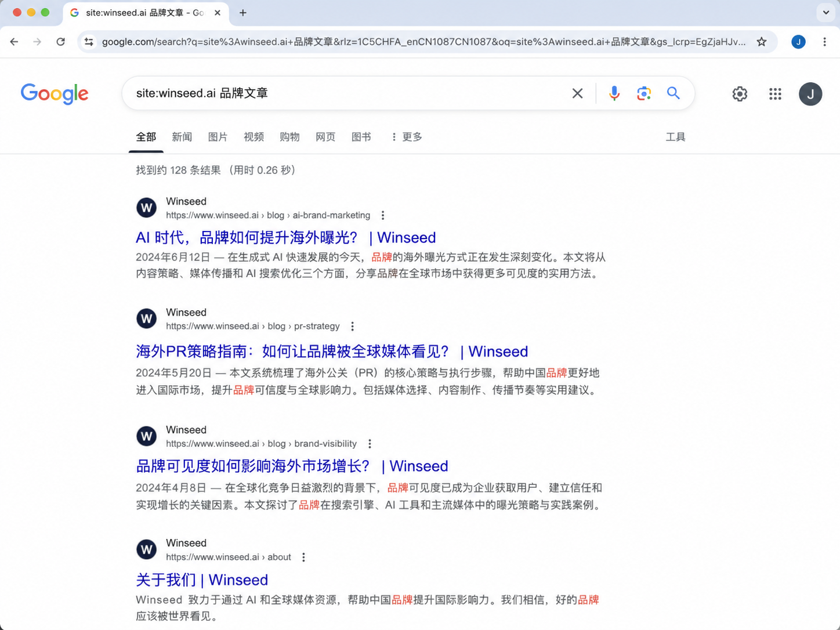The image size is (840, 630).
Task: Click the browser address bar URL
Action: click(424, 42)
